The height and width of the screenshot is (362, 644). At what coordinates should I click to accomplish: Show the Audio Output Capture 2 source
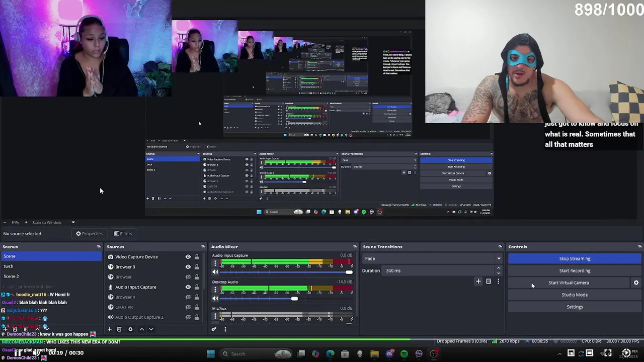188,317
